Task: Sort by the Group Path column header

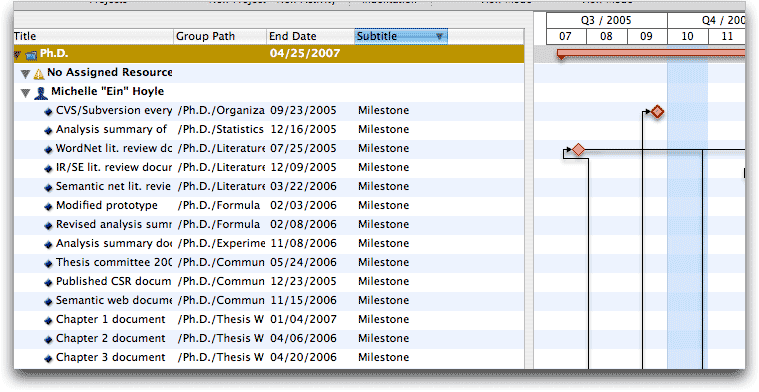Action: pyautogui.click(x=220, y=36)
